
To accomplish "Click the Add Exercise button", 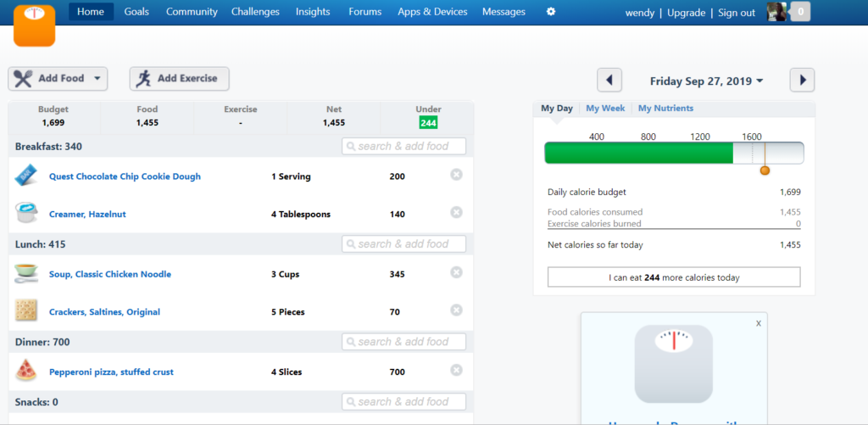I will 180,79.
